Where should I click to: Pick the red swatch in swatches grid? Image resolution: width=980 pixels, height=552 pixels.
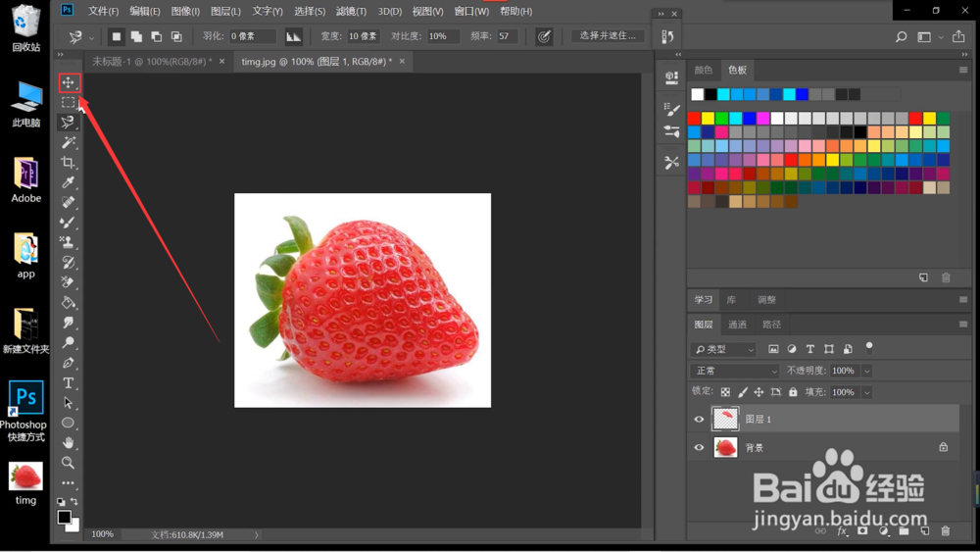(x=694, y=119)
